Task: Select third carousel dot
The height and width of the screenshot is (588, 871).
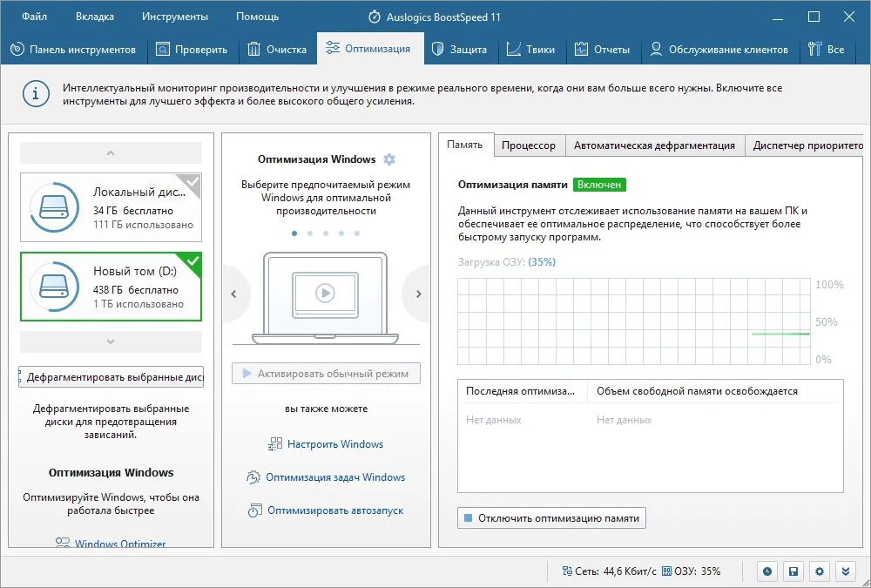Action: 326,233
